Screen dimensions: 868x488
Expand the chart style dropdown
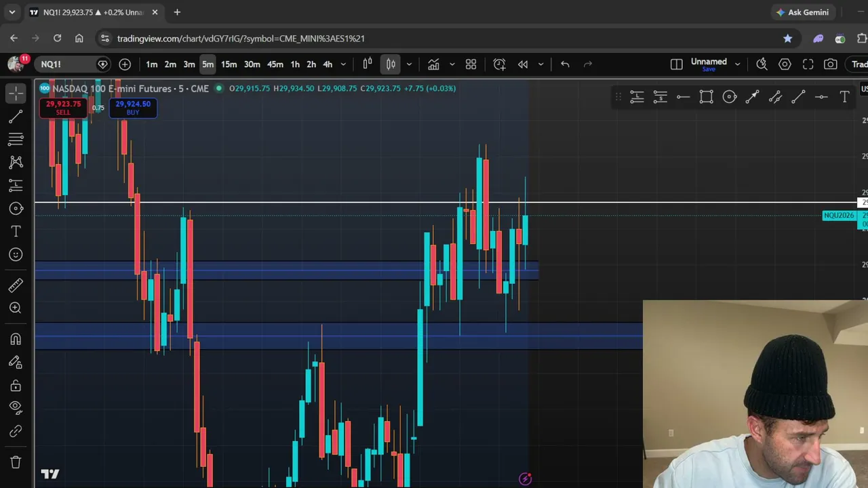point(409,64)
